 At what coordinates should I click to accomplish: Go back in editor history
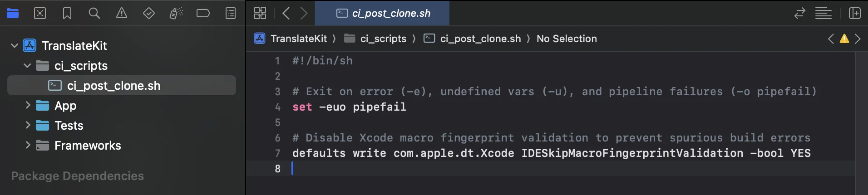click(286, 14)
